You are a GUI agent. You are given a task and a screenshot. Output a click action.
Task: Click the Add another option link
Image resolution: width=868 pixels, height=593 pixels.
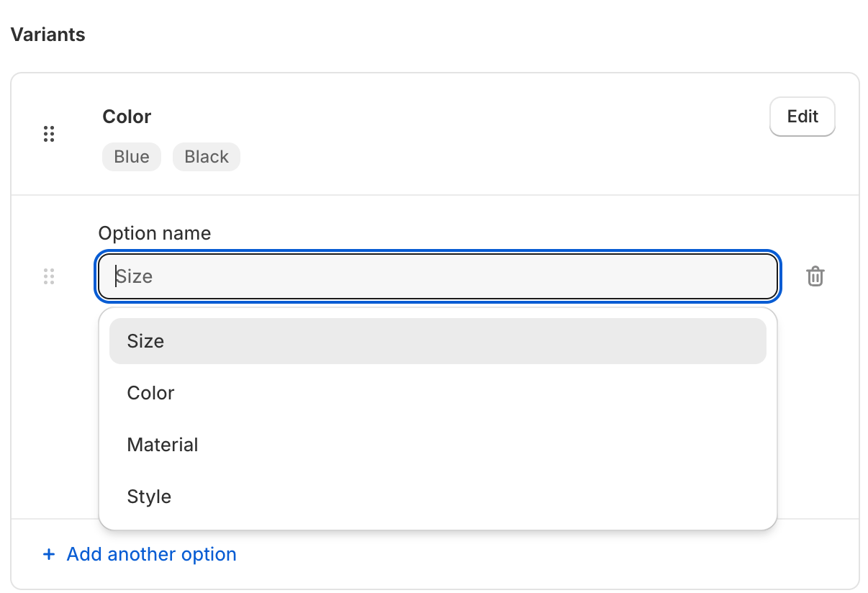(151, 554)
